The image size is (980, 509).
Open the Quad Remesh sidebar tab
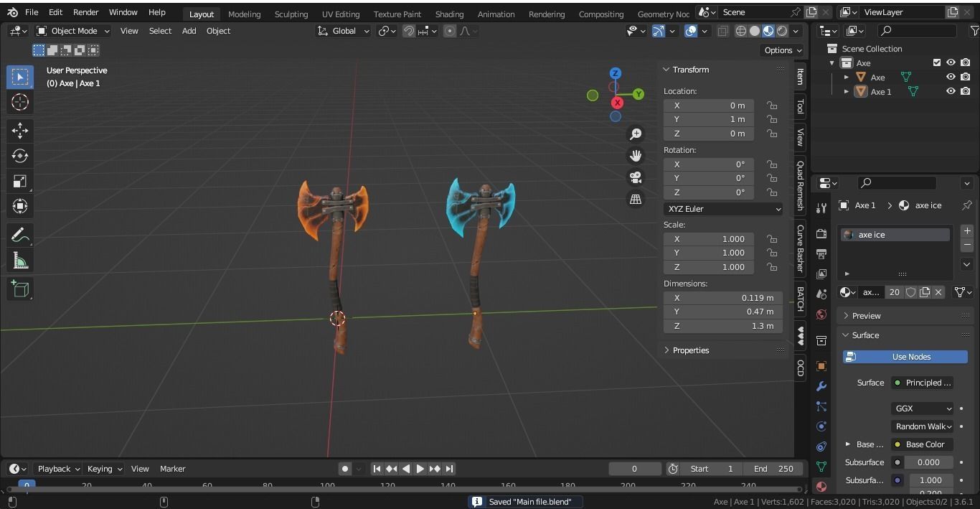click(x=800, y=186)
